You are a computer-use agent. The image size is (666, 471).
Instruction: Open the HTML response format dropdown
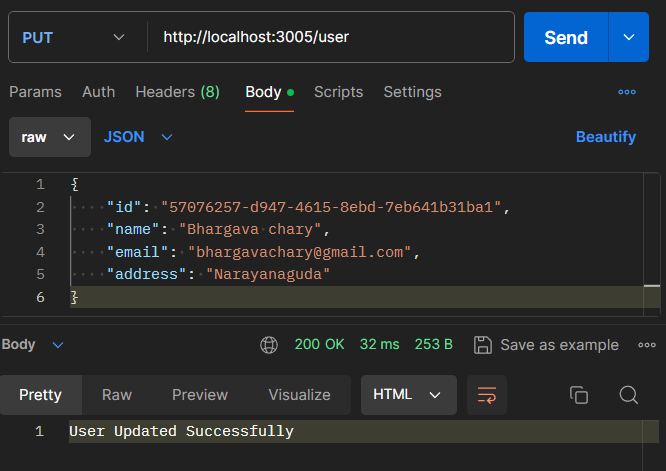pos(409,395)
